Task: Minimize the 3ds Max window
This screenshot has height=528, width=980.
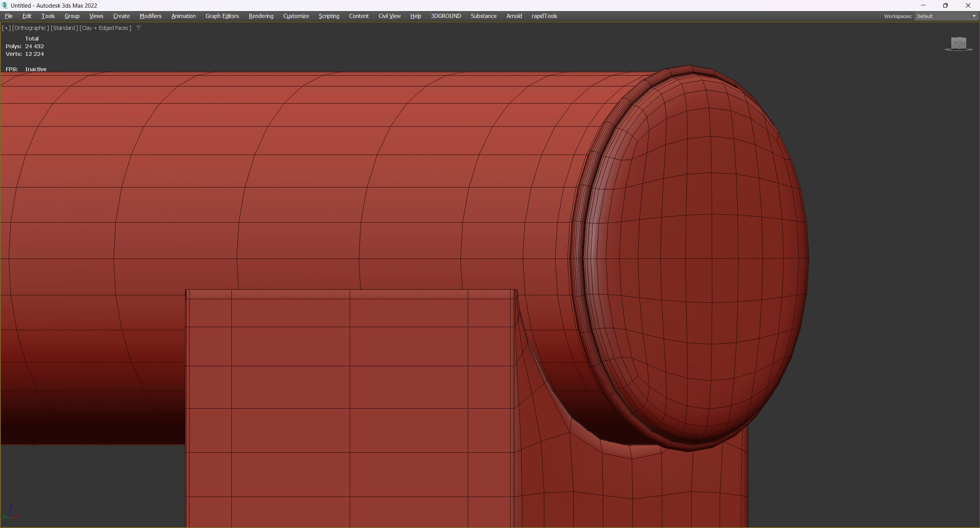Action: pyautogui.click(x=923, y=5)
